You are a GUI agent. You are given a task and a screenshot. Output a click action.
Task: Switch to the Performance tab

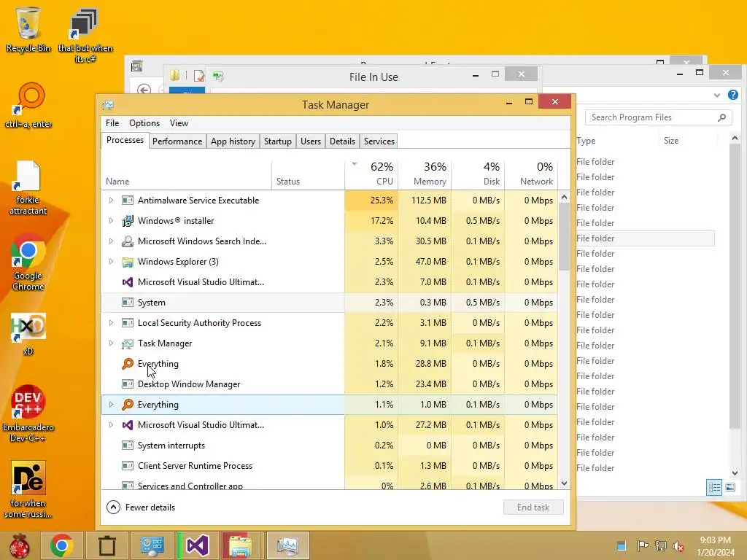[x=177, y=141]
